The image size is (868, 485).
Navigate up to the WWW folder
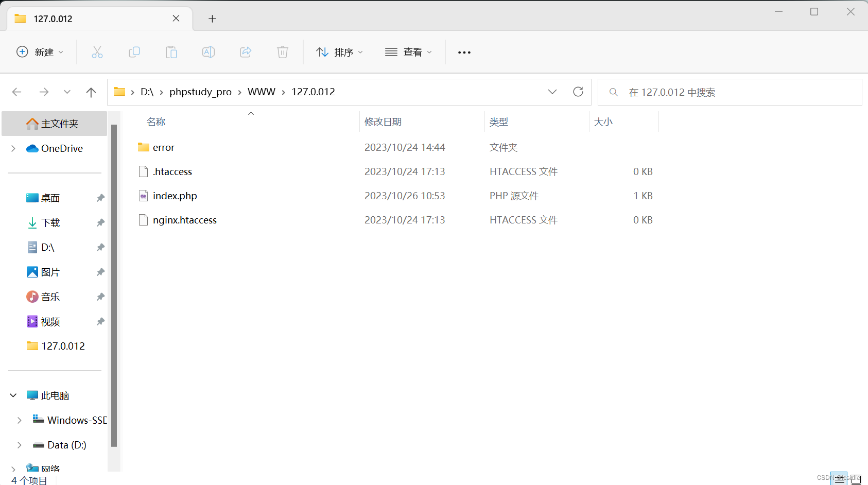click(x=91, y=92)
